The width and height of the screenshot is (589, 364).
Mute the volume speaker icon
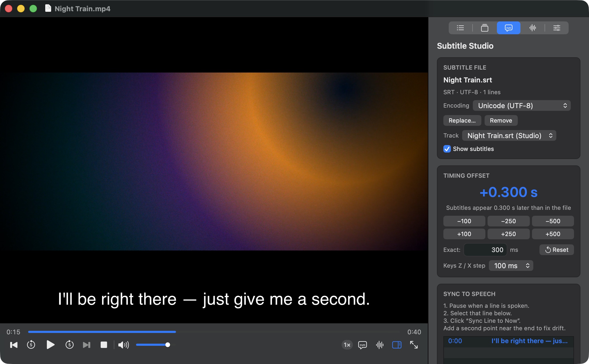coord(123,345)
